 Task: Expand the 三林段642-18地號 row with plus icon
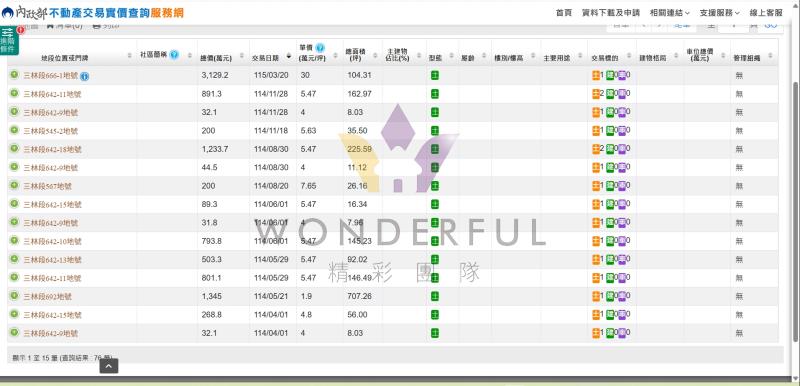pyautogui.click(x=14, y=148)
